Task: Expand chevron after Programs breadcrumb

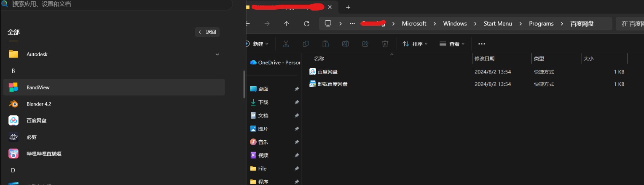Action: tap(562, 24)
